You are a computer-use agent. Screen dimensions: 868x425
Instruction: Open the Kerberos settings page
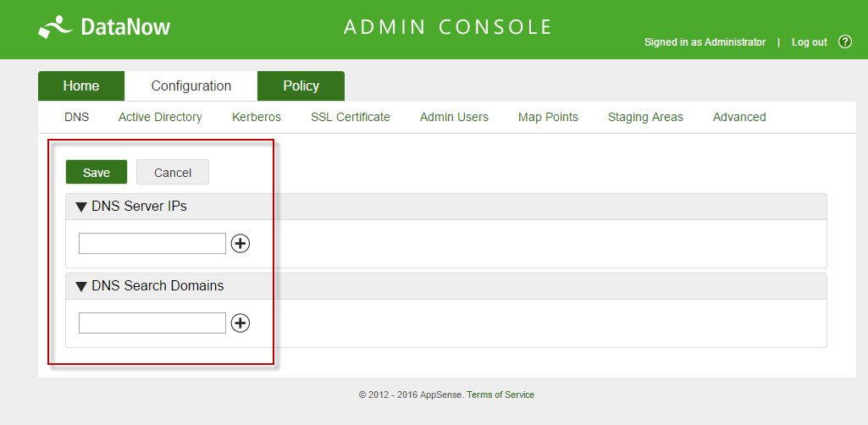coord(257,117)
